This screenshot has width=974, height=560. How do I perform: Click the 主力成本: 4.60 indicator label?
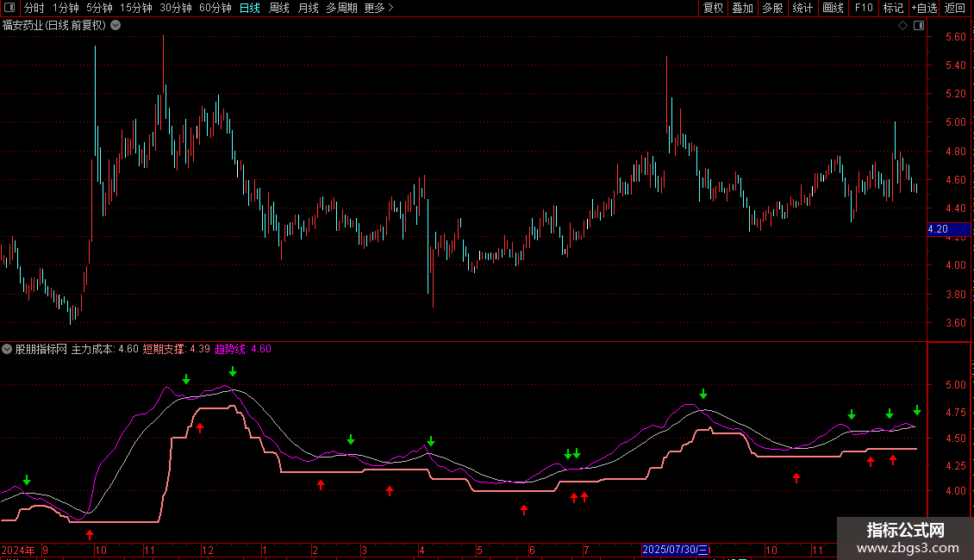[104, 349]
